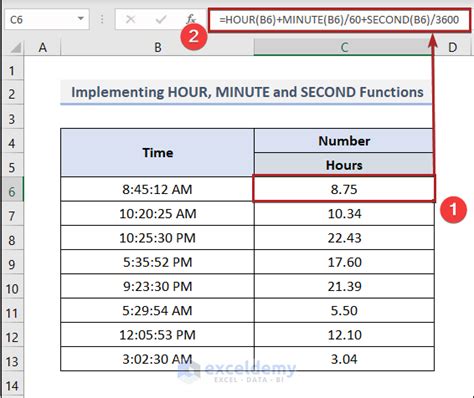The width and height of the screenshot is (474, 398).
Task: Open the Insert Function fx icon
Action: click(191, 19)
